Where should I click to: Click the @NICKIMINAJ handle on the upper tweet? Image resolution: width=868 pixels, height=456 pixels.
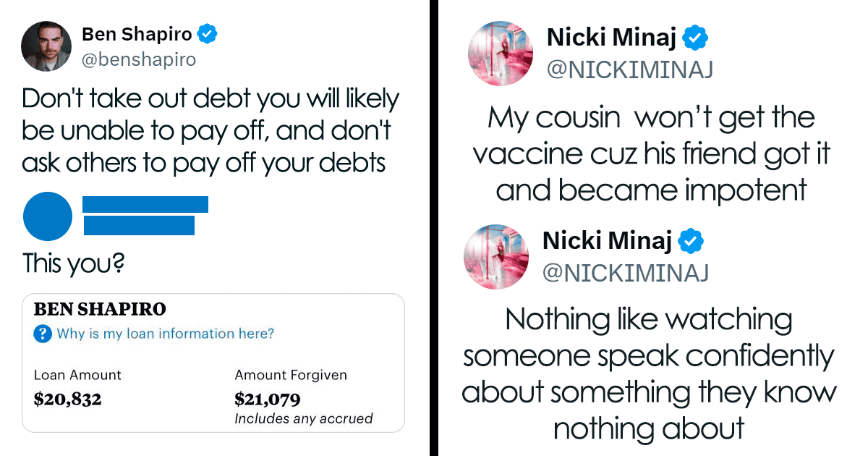pyautogui.click(x=630, y=69)
